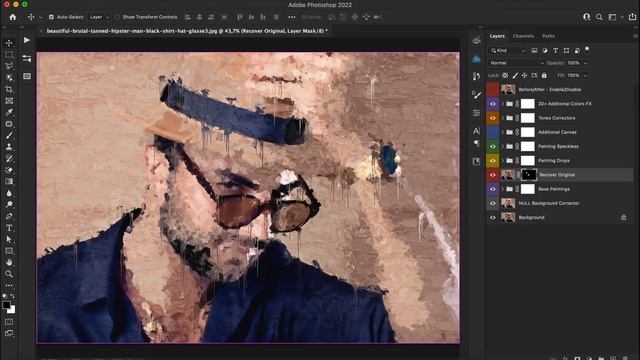
Task: Open the Layers panel menu icon
Action: coord(635,36)
